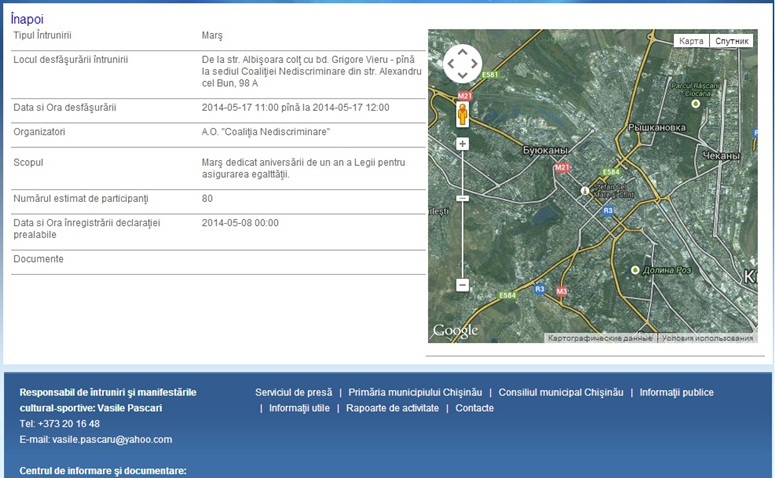775x478 pixels.
Task: Click the M3 road badge on map
Action: [x=561, y=292]
